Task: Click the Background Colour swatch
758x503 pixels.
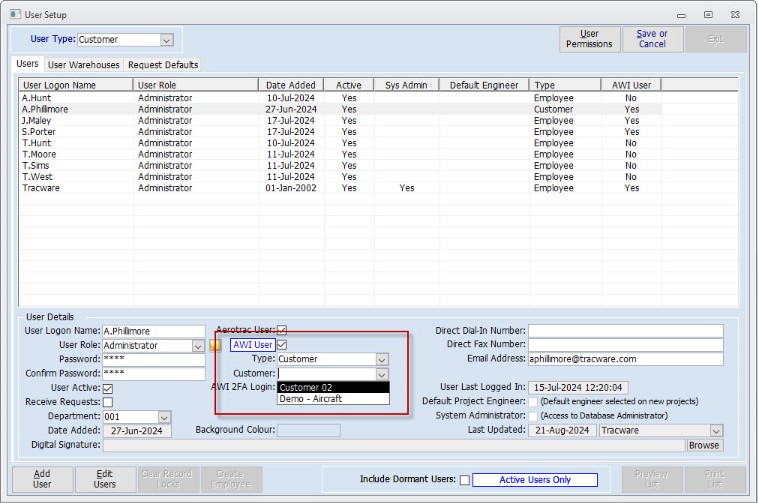Action: [308, 431]
